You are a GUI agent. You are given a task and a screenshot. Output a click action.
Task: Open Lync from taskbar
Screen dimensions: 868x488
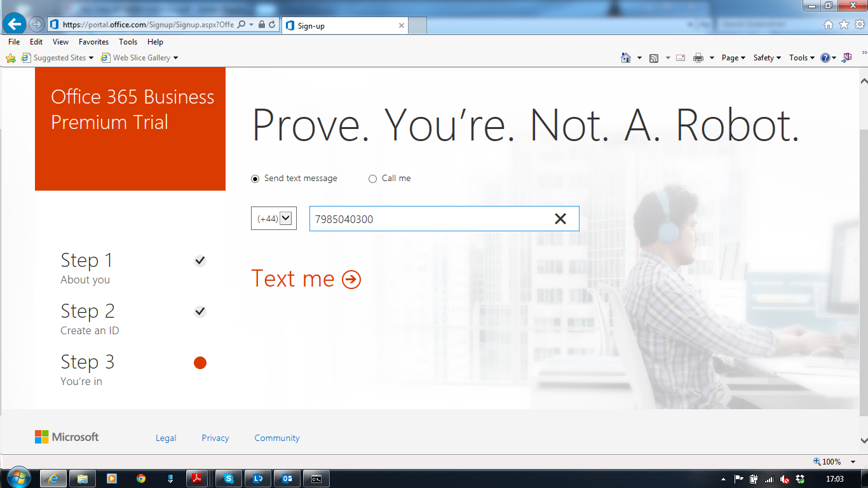point(258,478)
